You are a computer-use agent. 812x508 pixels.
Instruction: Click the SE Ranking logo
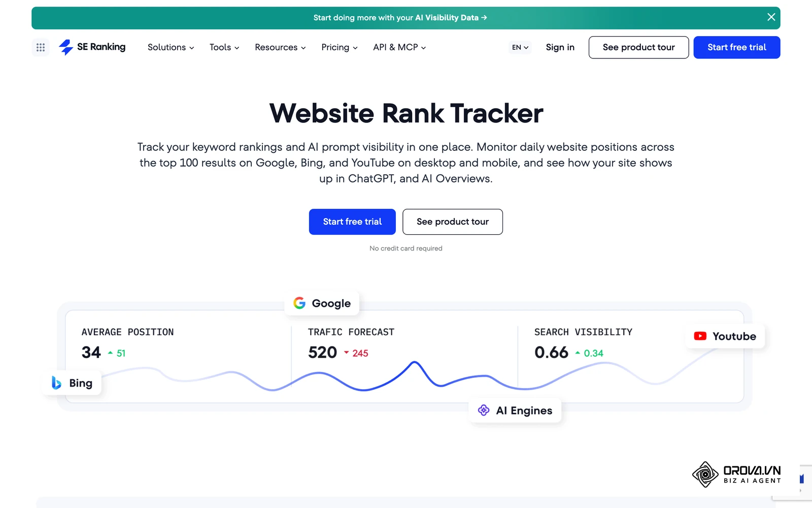tap(92, 47)
